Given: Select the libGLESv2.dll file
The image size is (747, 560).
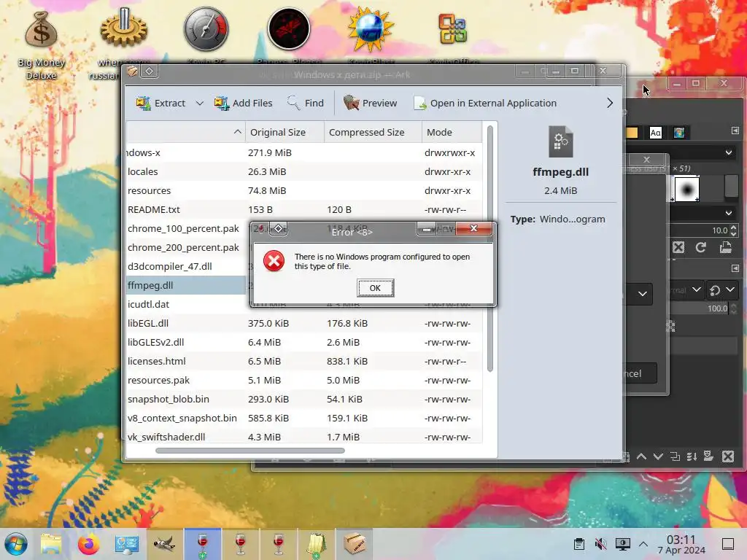Looking at the screenshot, I should (304, 343).
